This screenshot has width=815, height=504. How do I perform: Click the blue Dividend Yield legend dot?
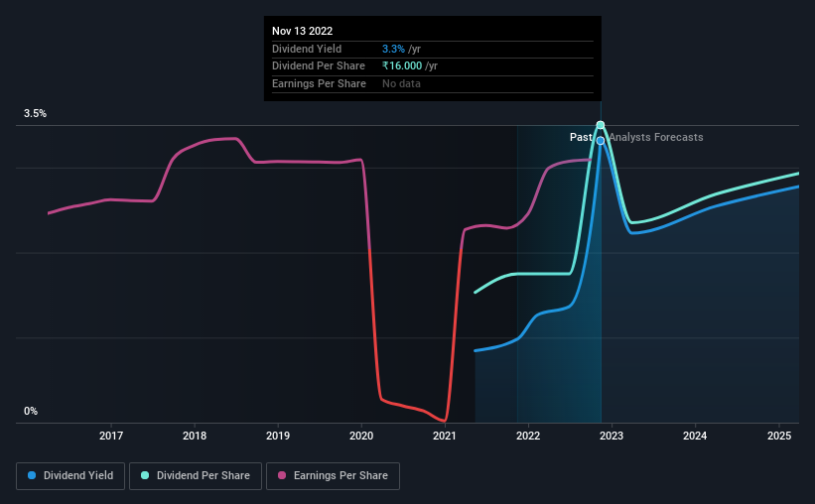tap(32, 475)
